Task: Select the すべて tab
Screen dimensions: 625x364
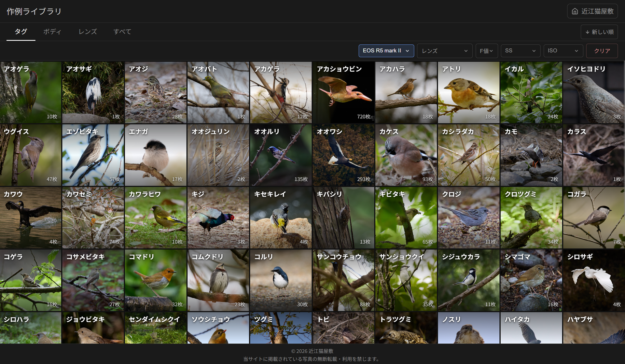Action: (x=122, y=32)
